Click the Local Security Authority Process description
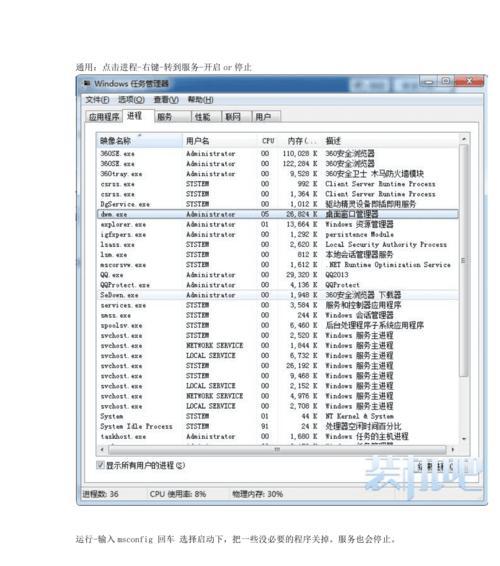Image resolution: width=500 pixels, height=566 pixels. click(386, 244)
